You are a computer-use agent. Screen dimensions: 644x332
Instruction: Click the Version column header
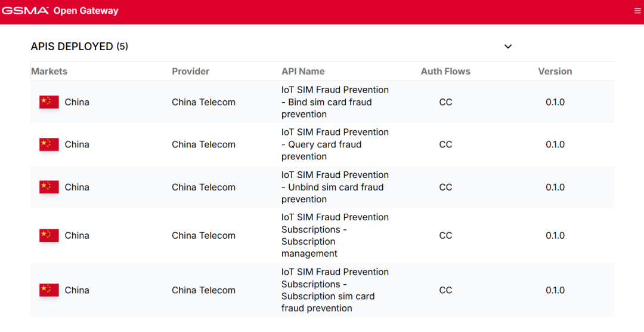[x=555, y=71]
